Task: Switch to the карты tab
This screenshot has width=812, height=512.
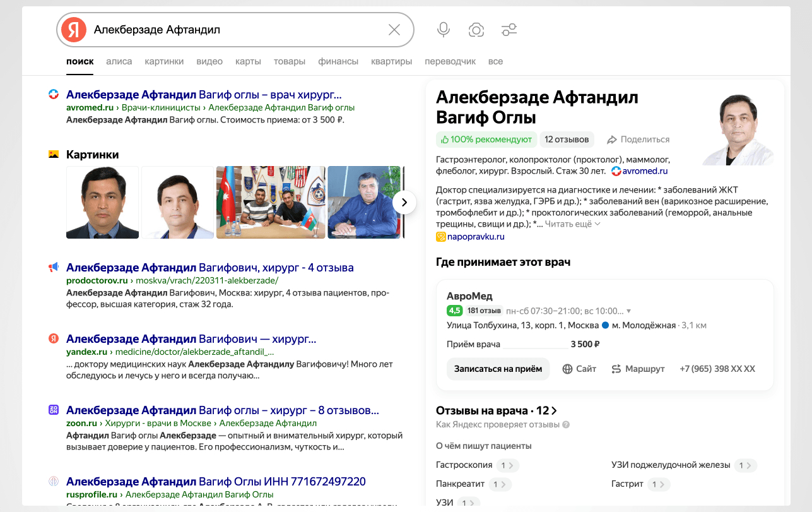Action: tap(248, 61)
